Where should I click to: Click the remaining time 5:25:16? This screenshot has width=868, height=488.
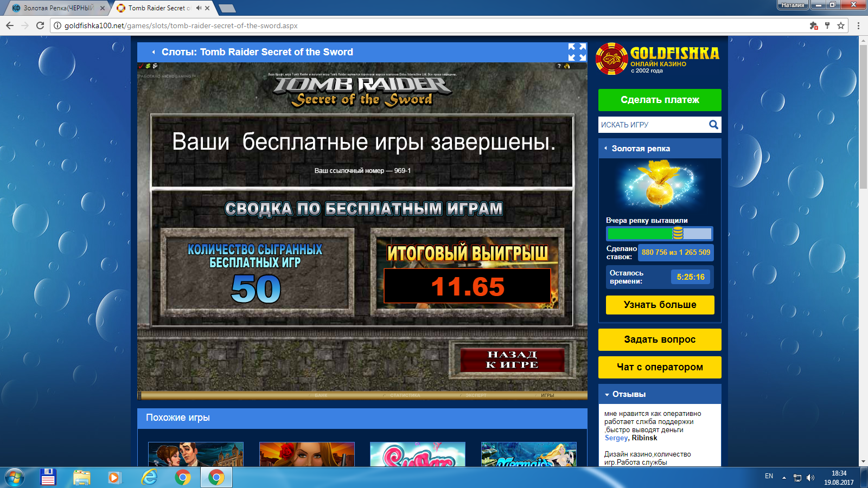click(x=691, y=277)
